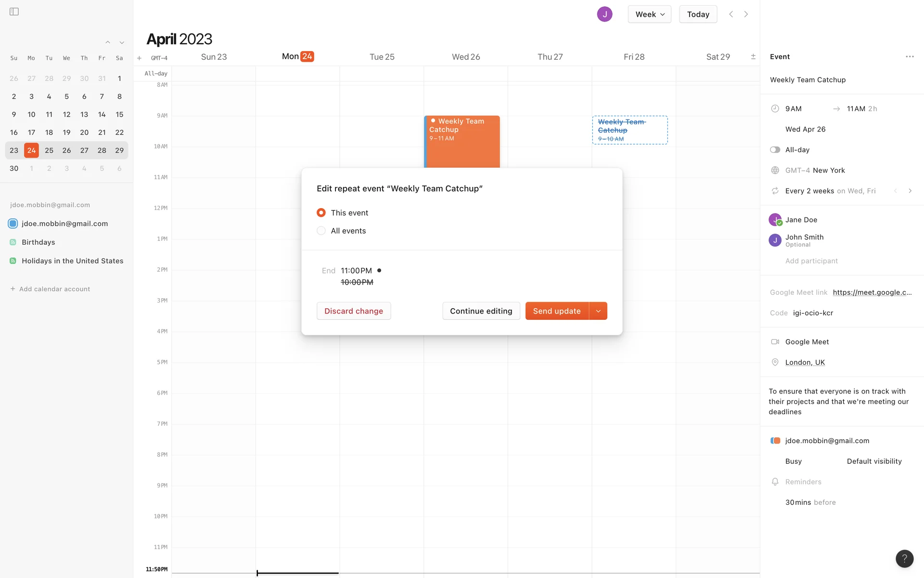Viewport: 924px width, 578px height.
Task: Open the Google Meet link URL
Action: click(x=872, y=292)
